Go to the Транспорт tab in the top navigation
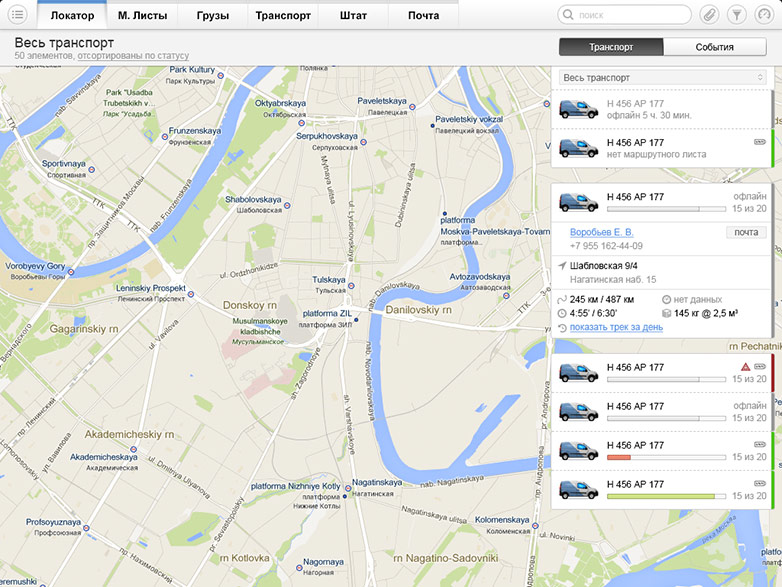Image resolution: width=782 pixels, height=587 pixels. 283,15
